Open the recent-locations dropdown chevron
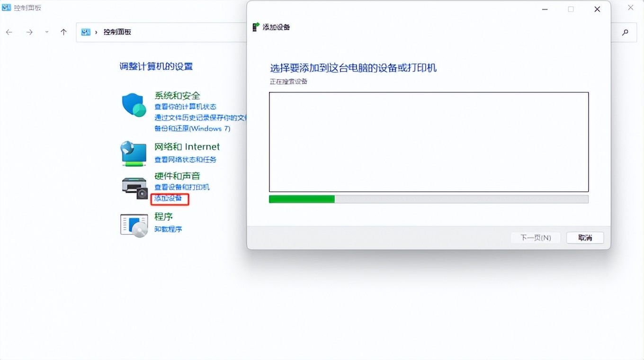The image size is (644, 360). point(46,32)
